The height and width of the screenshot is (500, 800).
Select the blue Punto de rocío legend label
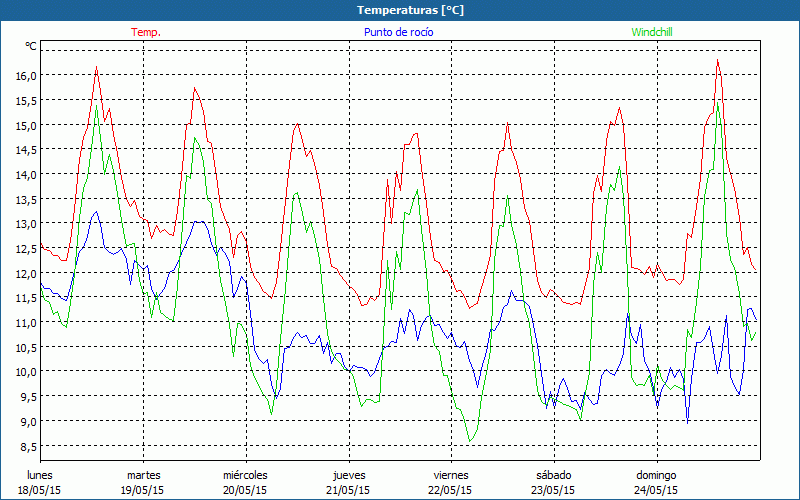coord(398,32)
